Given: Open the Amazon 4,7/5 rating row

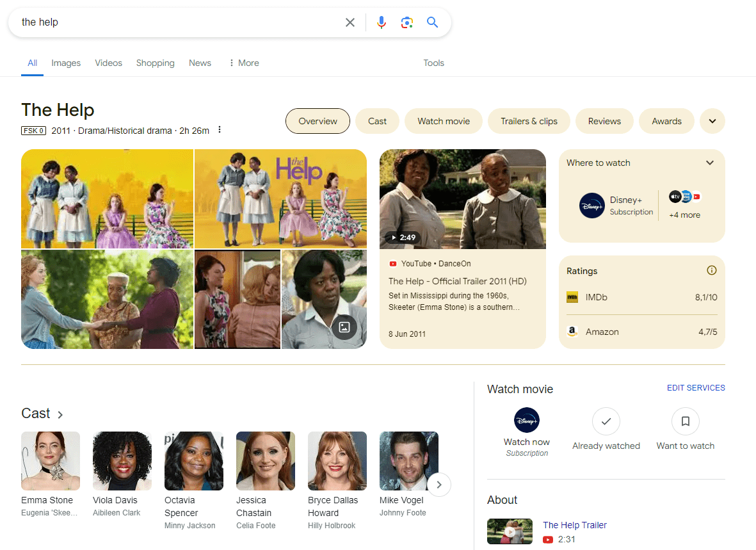Looking at the screenshot, I should click(641, 332).
